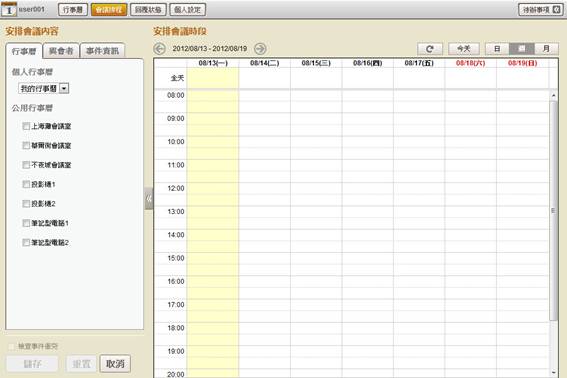Check the 不夜城會議室 checkbox

[x=26, y=165]
